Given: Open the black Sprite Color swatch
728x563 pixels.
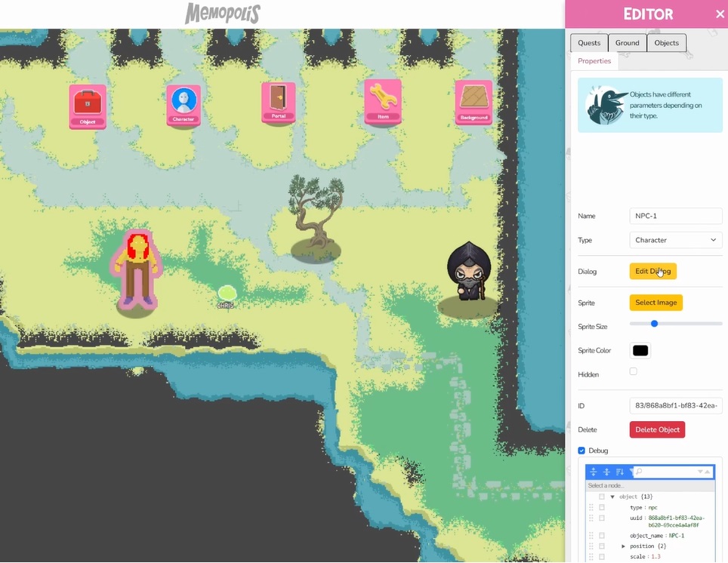Looking at the screenshot, I should pyautogui.click(x=640, y=350).
